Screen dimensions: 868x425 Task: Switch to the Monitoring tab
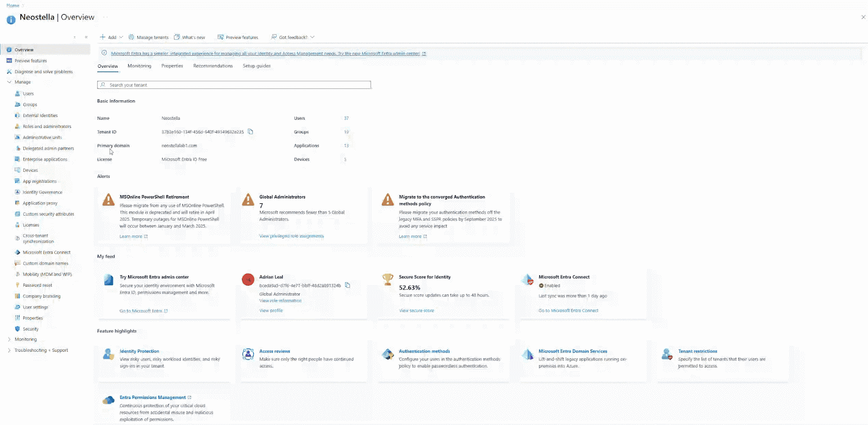[139, 66]
